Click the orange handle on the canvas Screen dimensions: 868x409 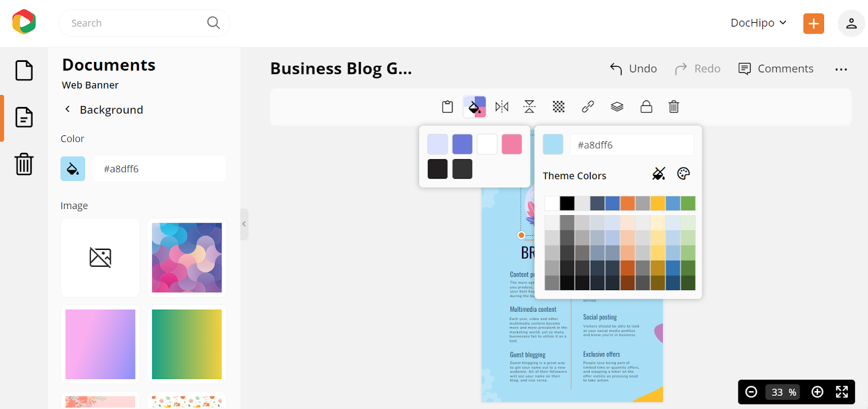[521, 235]
